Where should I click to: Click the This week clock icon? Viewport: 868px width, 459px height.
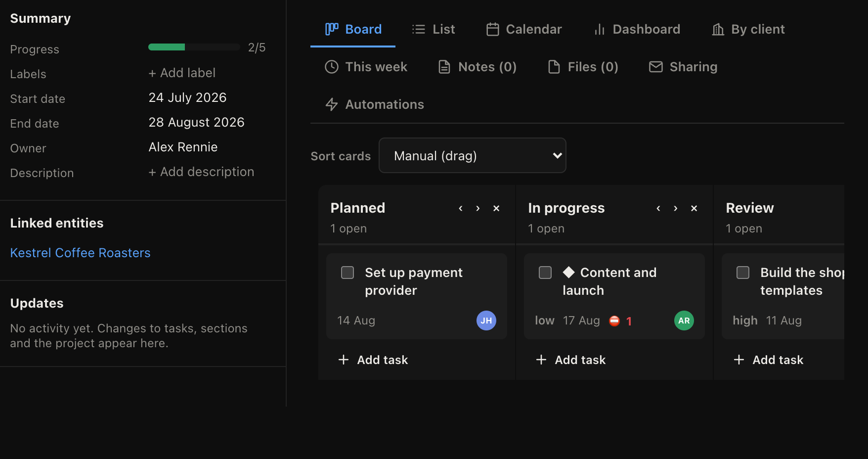pyautogui.click(x=332, y=67)
